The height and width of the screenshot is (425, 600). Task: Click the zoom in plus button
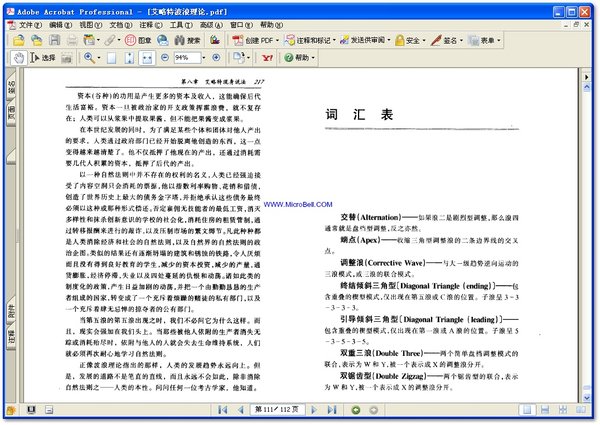coord(216,57)
